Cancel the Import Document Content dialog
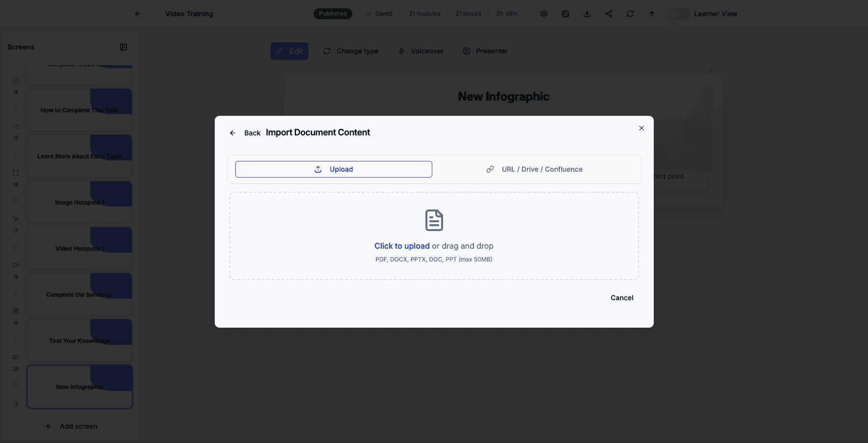This screenshot has width=868, height=443. [621, 298]
